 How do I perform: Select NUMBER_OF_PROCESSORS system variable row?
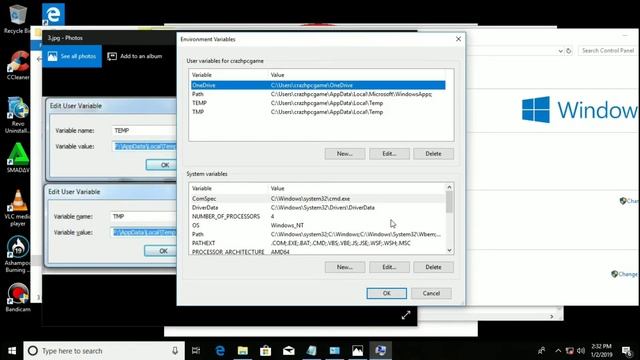point(318,216)
